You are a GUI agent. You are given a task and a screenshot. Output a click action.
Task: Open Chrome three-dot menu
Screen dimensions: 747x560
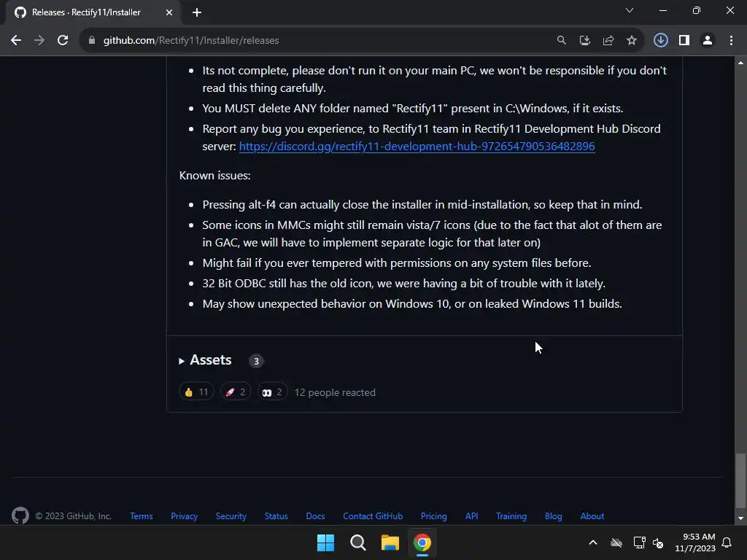731,41
